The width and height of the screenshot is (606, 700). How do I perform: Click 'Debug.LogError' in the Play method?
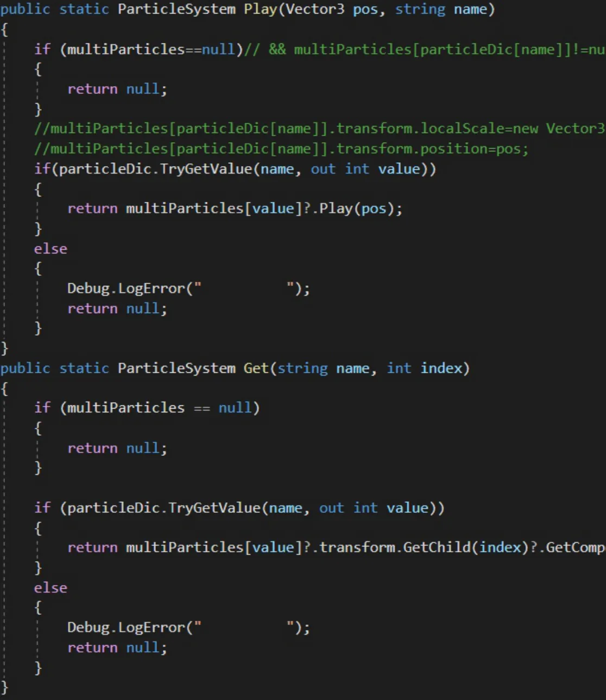pyautogui.click(x=126, y=289)
